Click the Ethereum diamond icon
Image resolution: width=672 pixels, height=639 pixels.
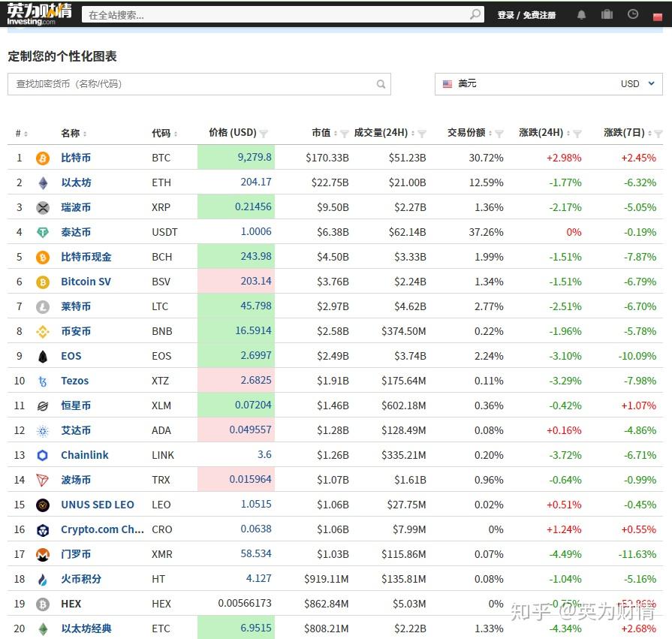coord(43,183)
